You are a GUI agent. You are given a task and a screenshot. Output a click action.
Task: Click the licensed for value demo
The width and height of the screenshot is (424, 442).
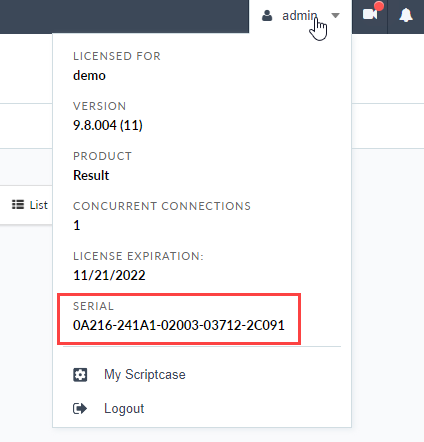tap(89, 75)
